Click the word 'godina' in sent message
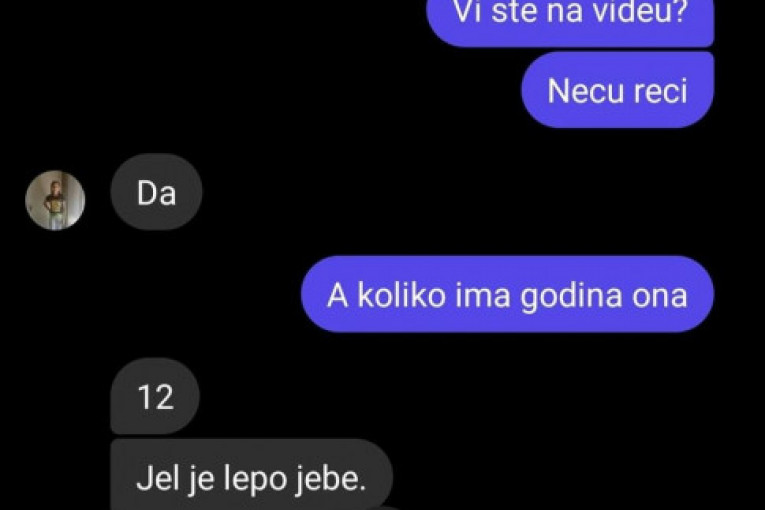 571,297
